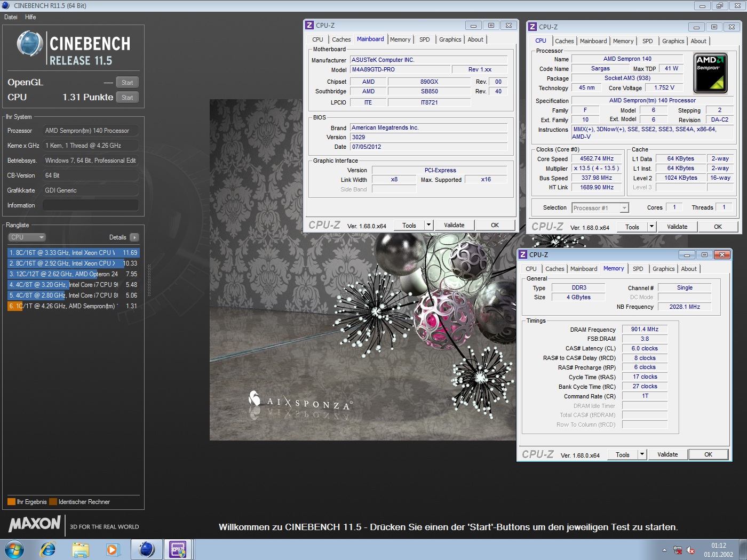747x560 pixels.
Task: Switch to CPU tab in Memory CPU-Z window
Action: (x=531, y=269)
